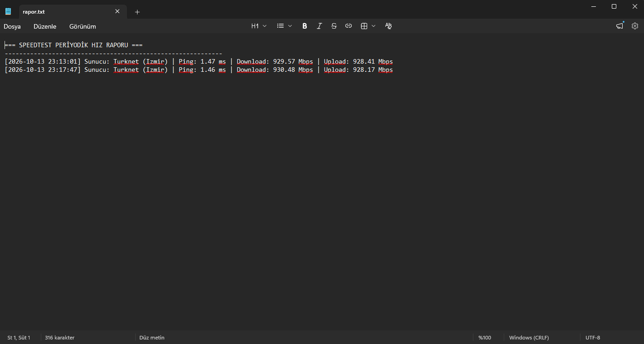Open the table insert dropdown
The image size is (644, 344).
[x=368, y=26]
